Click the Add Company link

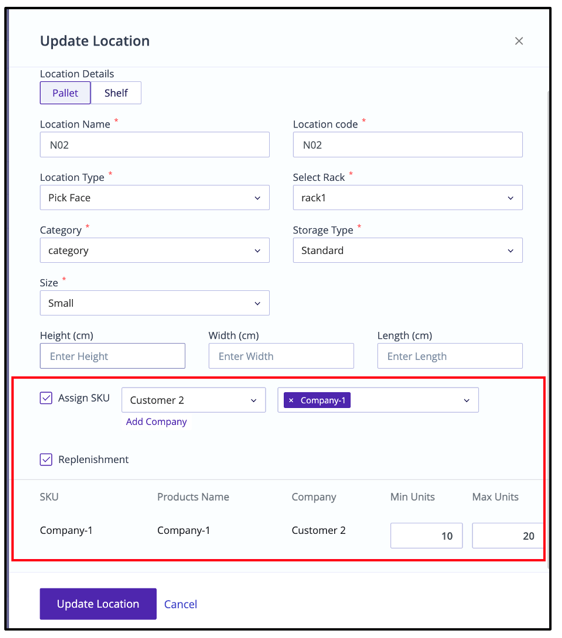[x=156, y=422]
